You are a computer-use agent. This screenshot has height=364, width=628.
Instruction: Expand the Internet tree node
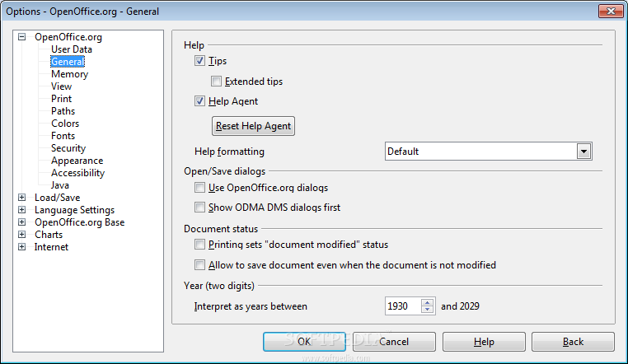click(22, 247)
